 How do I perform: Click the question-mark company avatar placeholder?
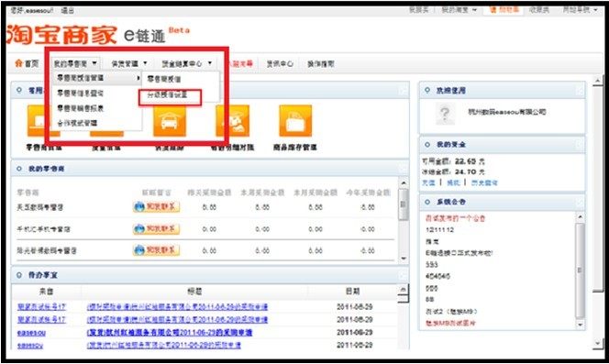(x=445, y=114)
